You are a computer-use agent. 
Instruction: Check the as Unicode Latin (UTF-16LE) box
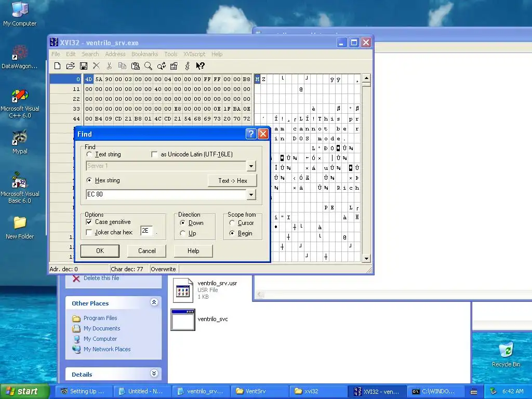point(154,154)
